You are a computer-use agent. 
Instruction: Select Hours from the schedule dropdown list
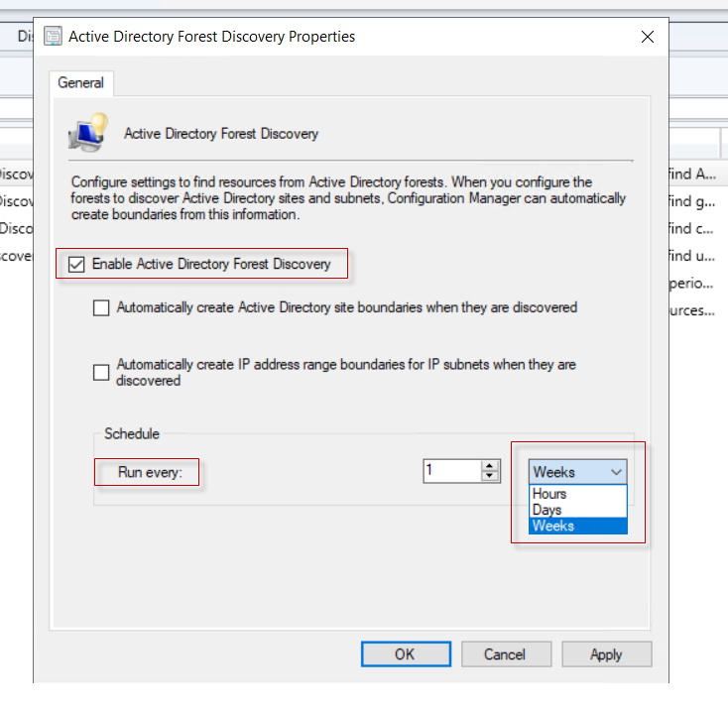[577, 493]
